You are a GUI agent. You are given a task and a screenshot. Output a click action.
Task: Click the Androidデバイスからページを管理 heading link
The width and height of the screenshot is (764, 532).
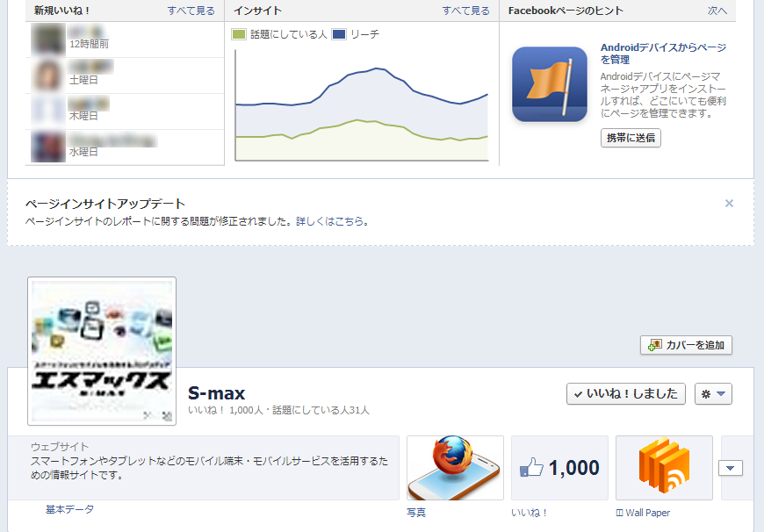663,53
